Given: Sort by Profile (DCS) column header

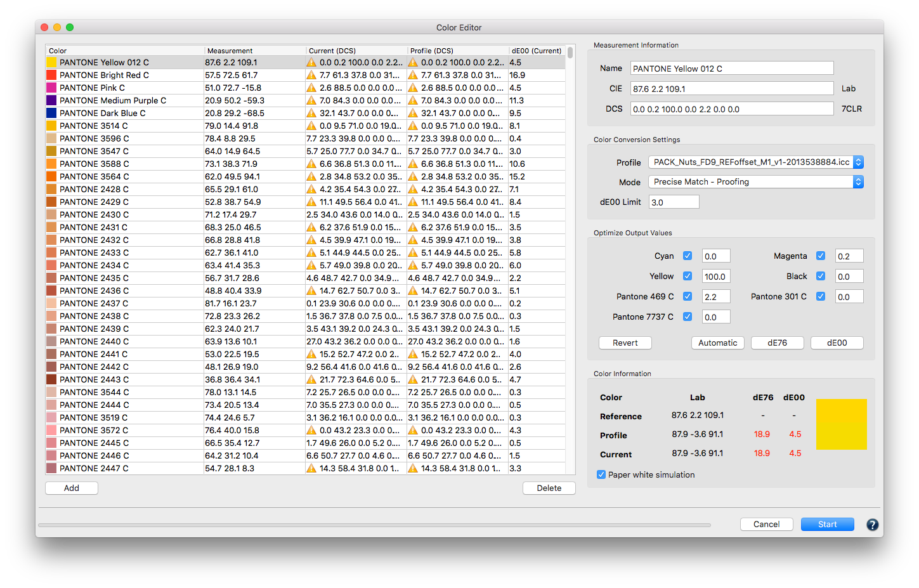Looking at the screenshot, I should [458, 51].
